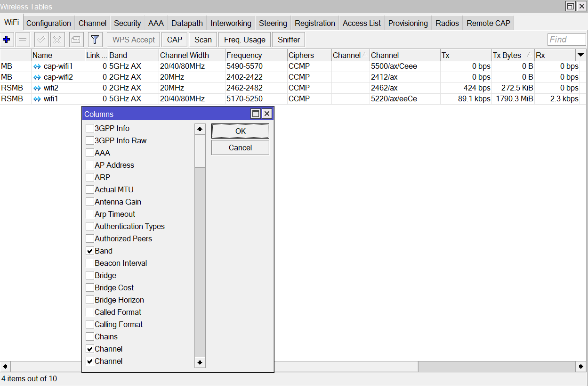Viewport: 588px width, 386px height.
Task: Open the Steering tab
Action: coord(273,23)
